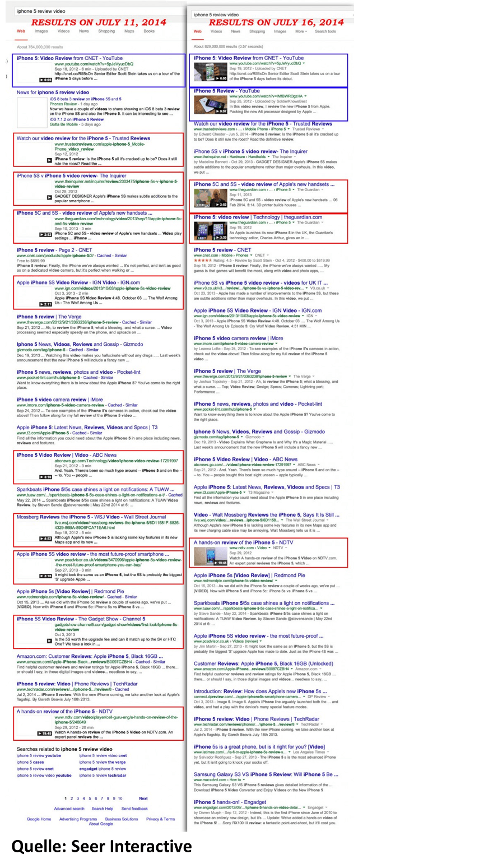Go to results page 2
Image resolution: width=493 pixels, height=868 pixels.
(x=71, y=799)
